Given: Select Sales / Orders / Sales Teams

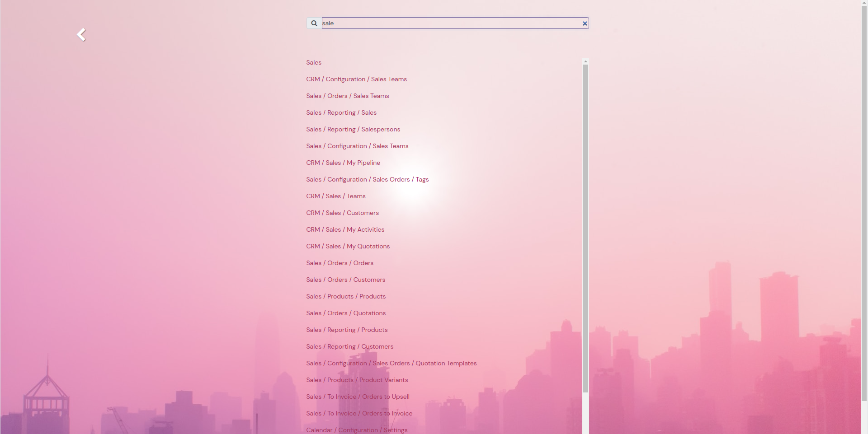Looking at the screenshot, I should (x=347, y=96).
